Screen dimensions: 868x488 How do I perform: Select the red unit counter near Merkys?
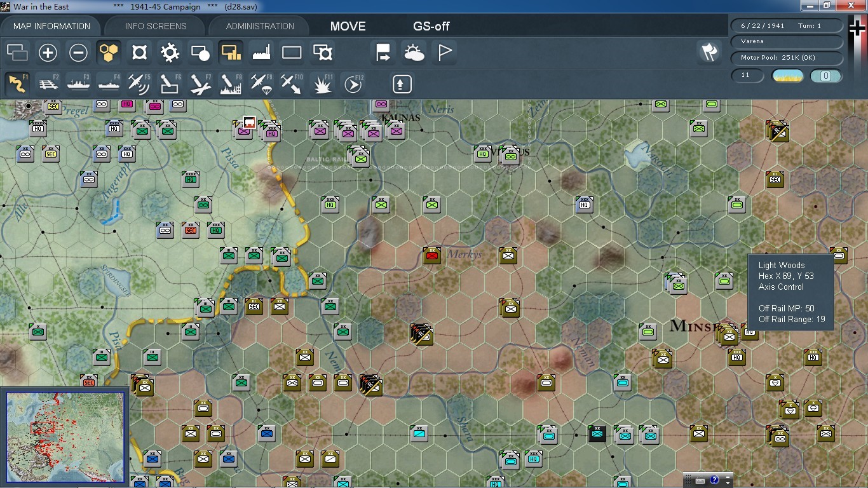click(432, 255)
